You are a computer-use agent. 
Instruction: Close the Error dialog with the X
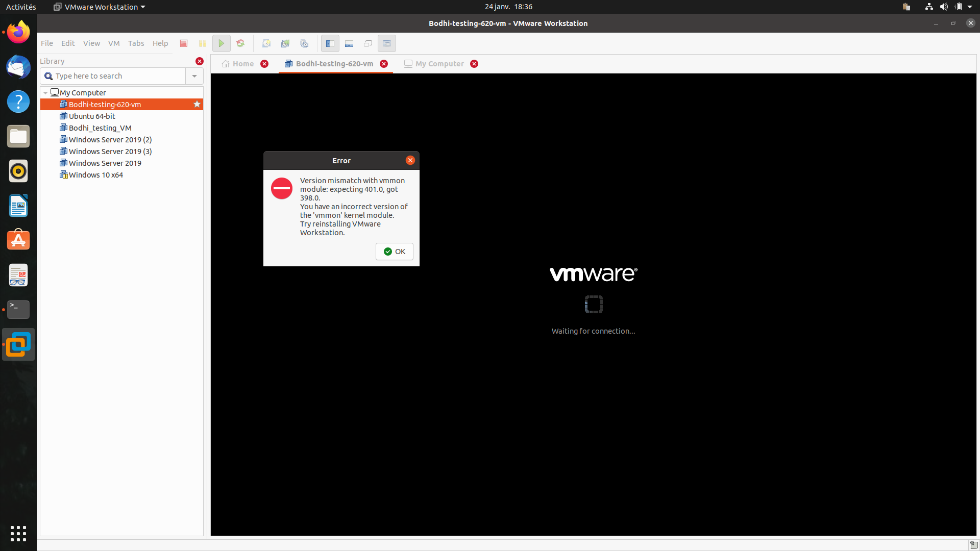tap(410, 160)
